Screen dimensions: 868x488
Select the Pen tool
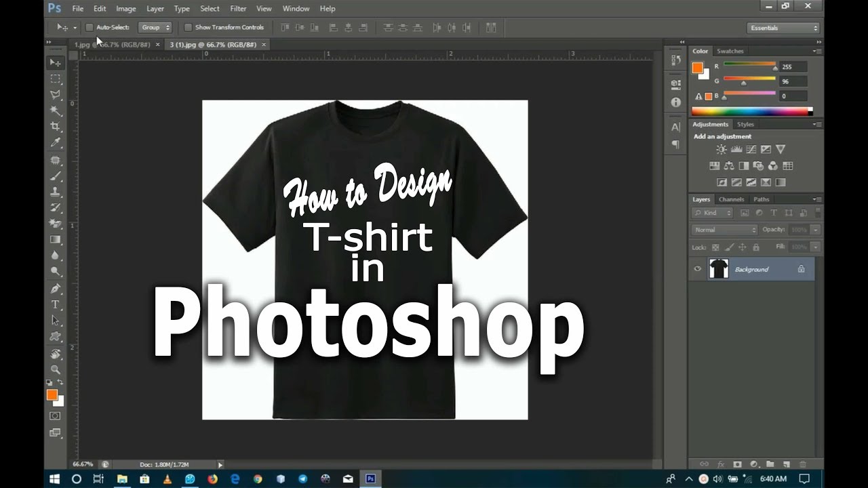click(55, 288)
